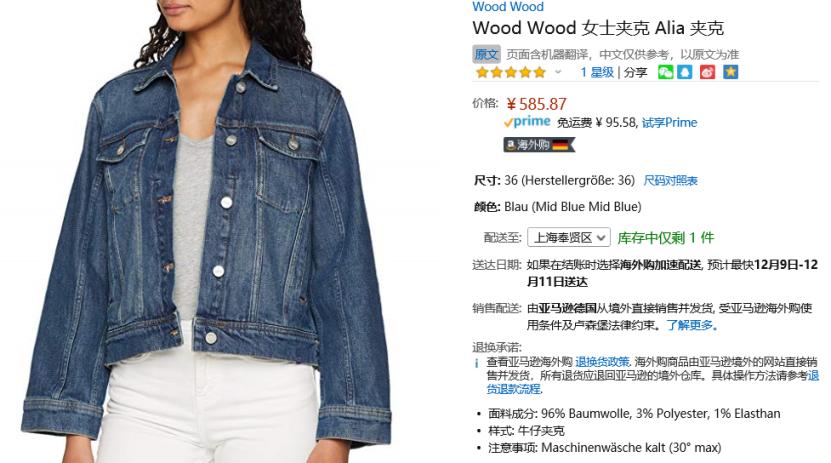831x463 pixels.
Task: Click the 了解更多 learn more link
Action: [692, 325]
